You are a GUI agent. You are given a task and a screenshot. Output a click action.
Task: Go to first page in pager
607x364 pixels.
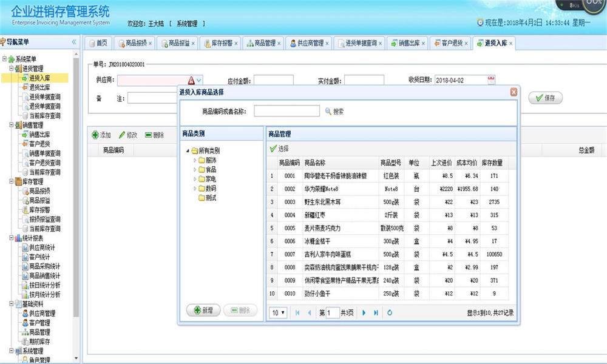(297, 312)
